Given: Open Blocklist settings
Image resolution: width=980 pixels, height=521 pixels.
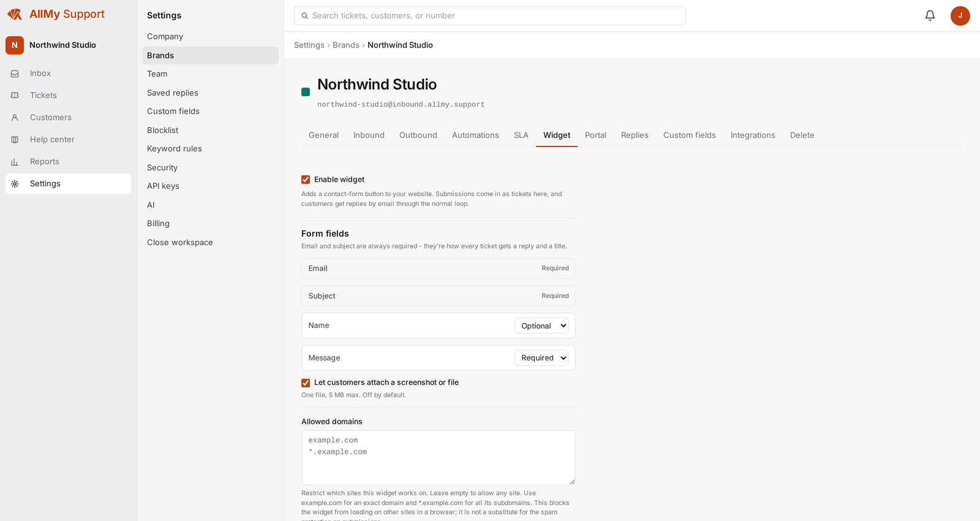Looking at the screenshot, I should tap(210, 131).
